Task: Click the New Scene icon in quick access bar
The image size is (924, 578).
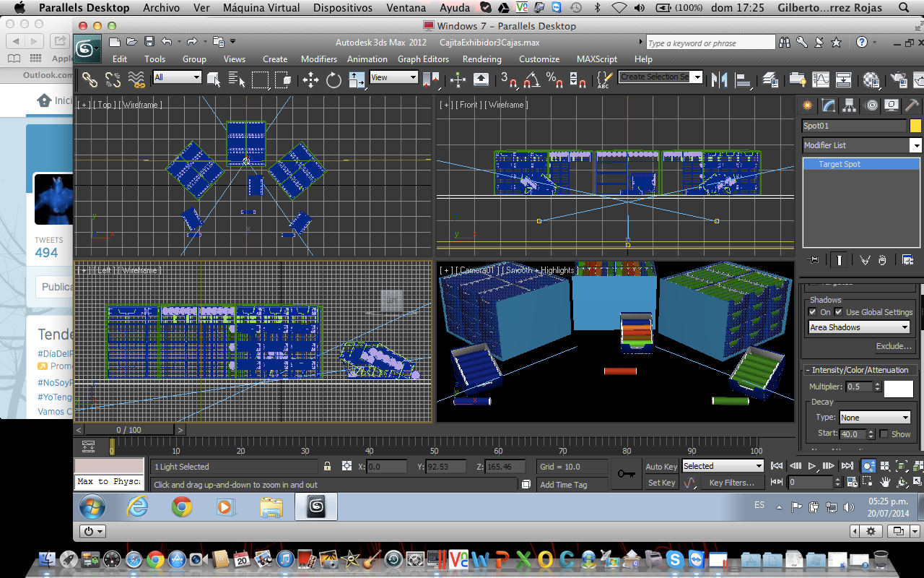Action: [x=115, y=42]
